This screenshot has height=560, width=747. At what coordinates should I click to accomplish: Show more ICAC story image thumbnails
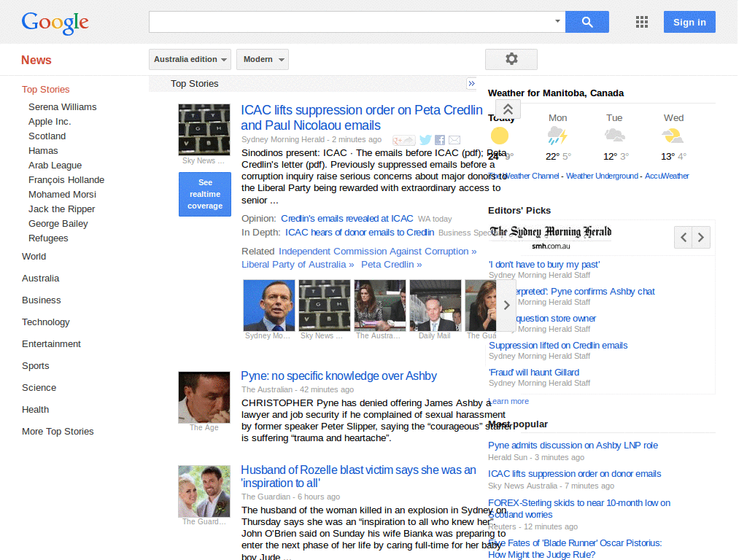(x=506, y=306)
